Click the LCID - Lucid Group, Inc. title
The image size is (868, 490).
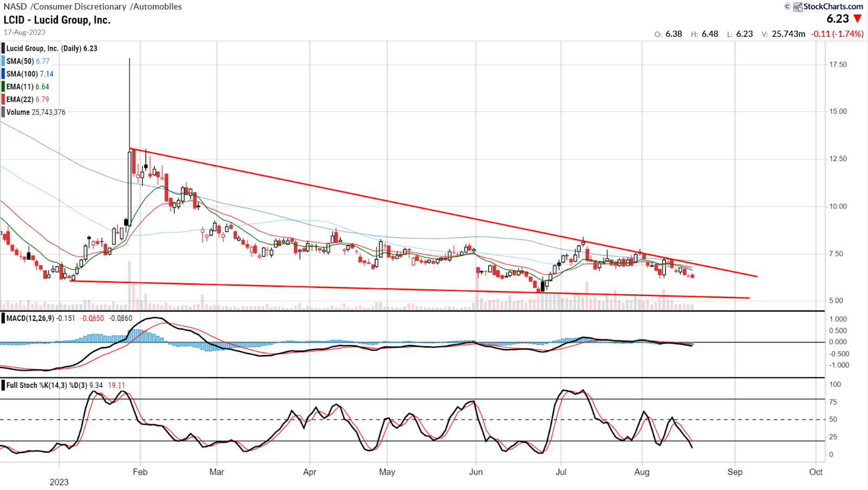pos(57,20)
